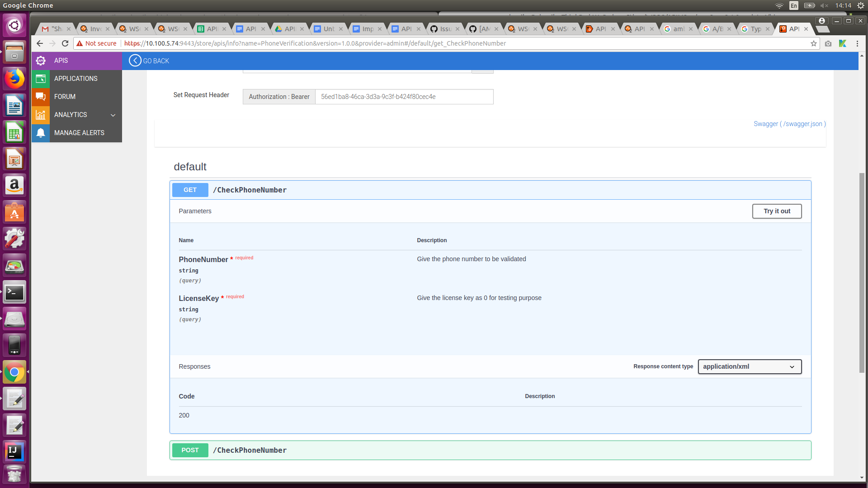Click the Authorization Bearer token field

[404, 96]
